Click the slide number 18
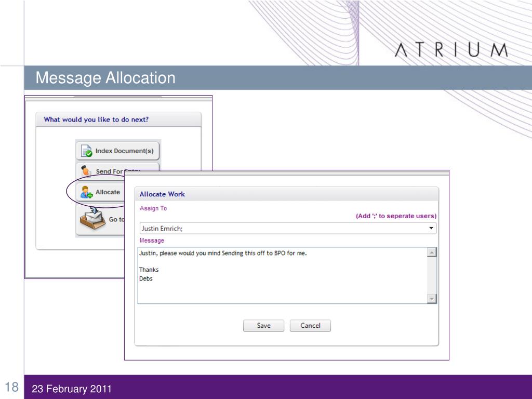The width and height of the screenshot is (532, 399). click(x=12, y=388)
